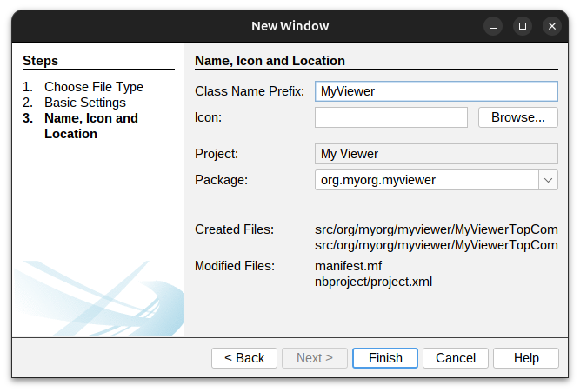Click the org.myorg.myviewer package text
Screen dimensions: 580x392
click(x=378, y=180)
